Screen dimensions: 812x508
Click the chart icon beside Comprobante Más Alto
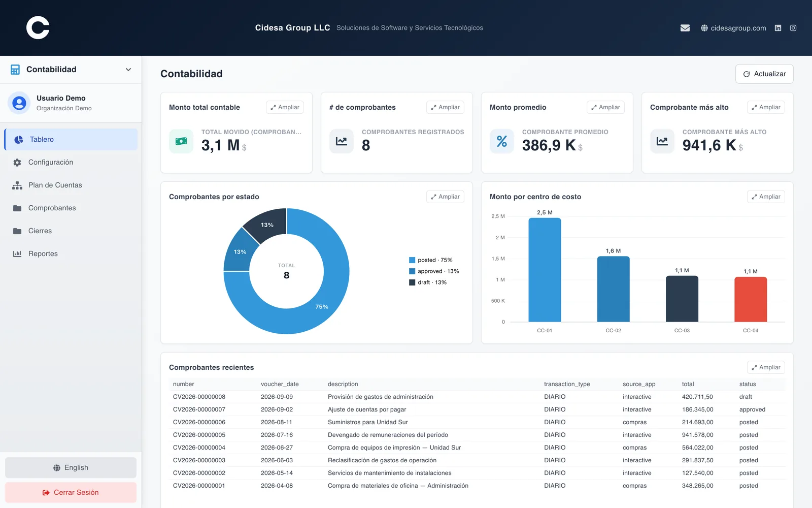(x=662, y=141)
